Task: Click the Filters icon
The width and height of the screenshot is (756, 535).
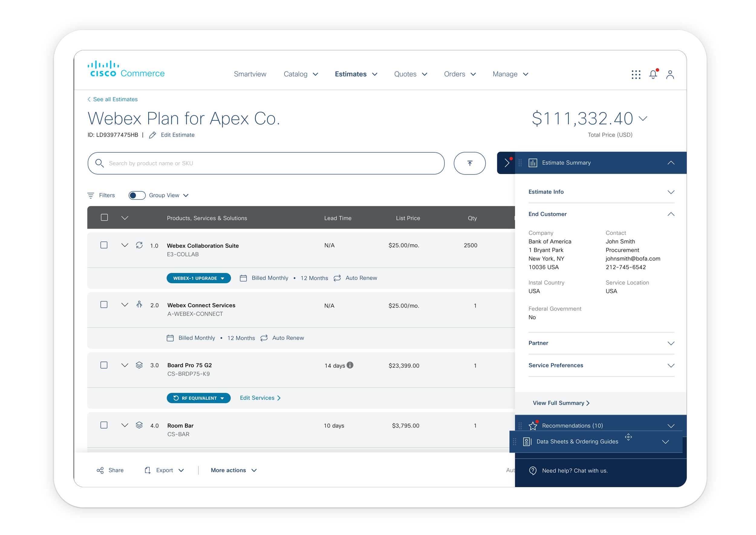Action: pyautogui.click(x=90, y=195)
